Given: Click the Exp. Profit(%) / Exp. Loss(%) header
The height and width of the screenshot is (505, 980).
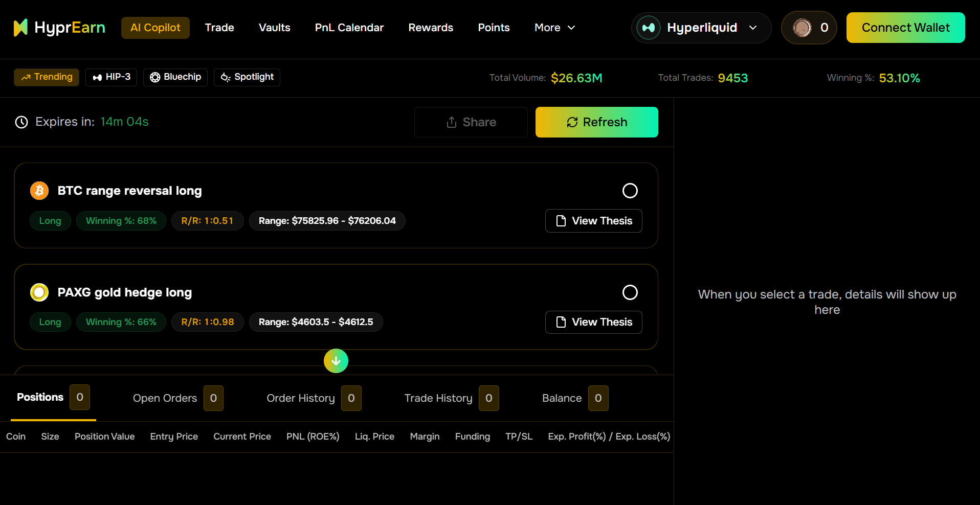Looking at the screenshot, I should [x=609, y=437].
